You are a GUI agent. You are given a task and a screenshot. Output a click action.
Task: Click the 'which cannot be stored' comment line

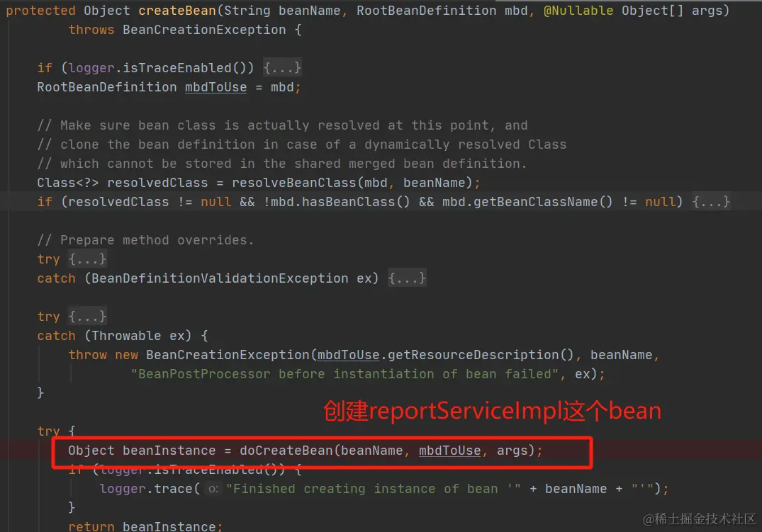click(x=282, y=164)
